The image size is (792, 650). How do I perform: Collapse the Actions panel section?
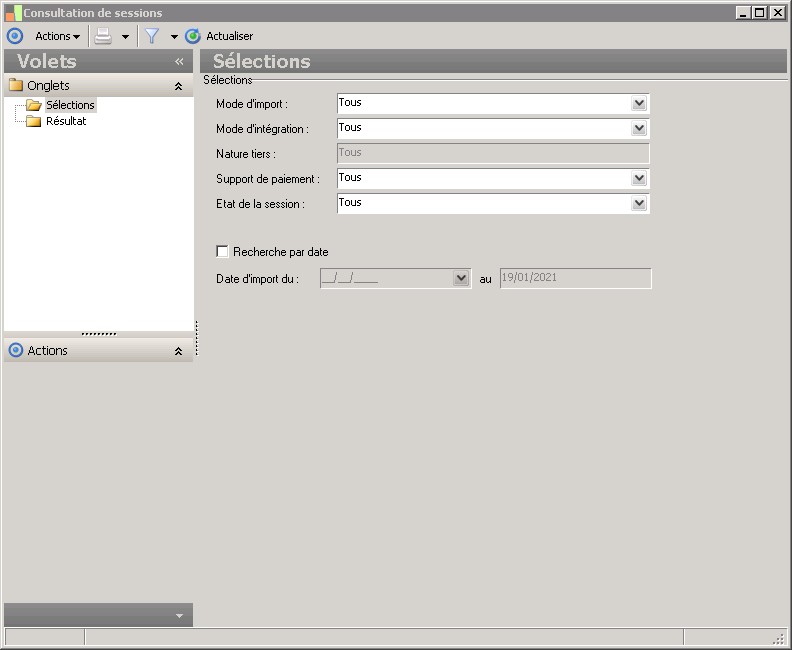pyautogui.click(x=178, y=351)
